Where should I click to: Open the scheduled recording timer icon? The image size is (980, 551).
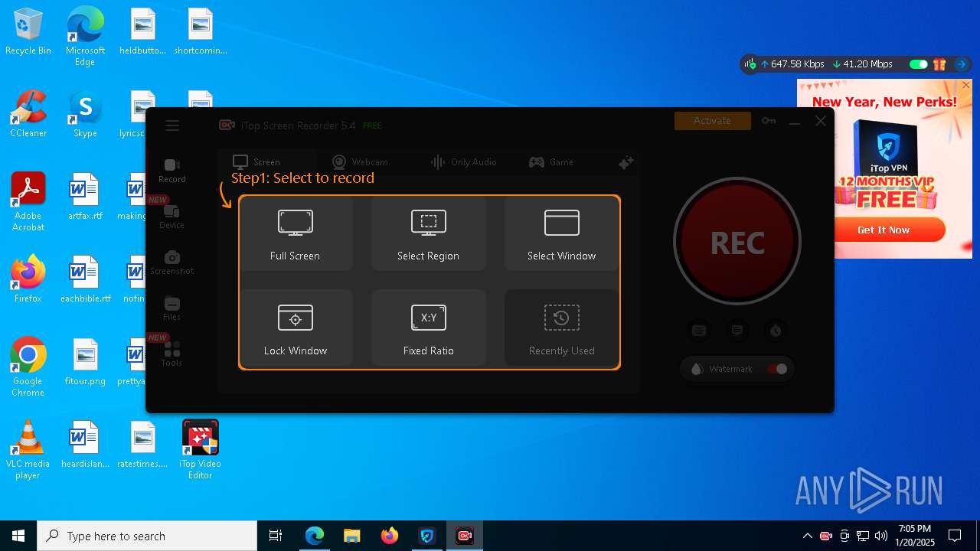pyautogui.click(x=776, y=331)
